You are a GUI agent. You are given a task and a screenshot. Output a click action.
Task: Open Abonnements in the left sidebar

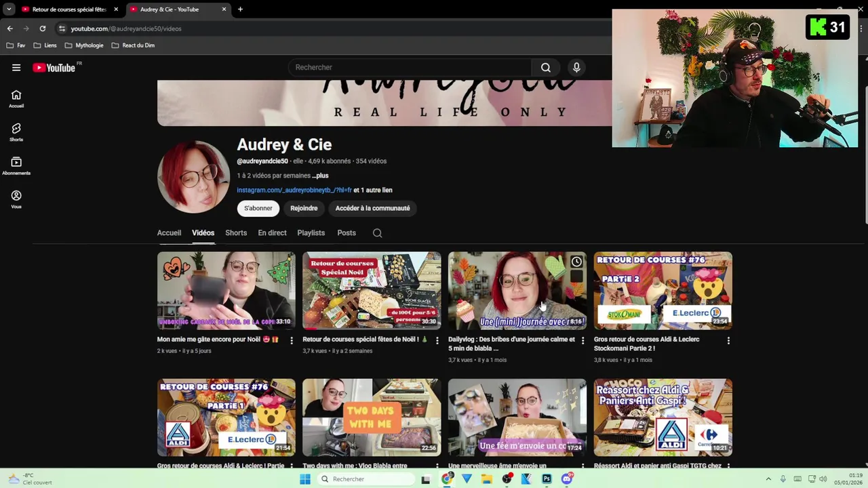[16, 166]
